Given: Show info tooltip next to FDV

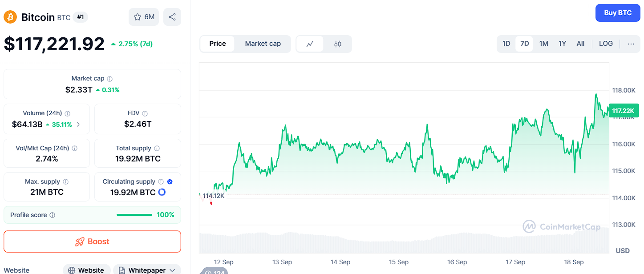Looking at the screenshot, I should click(145, 113).
